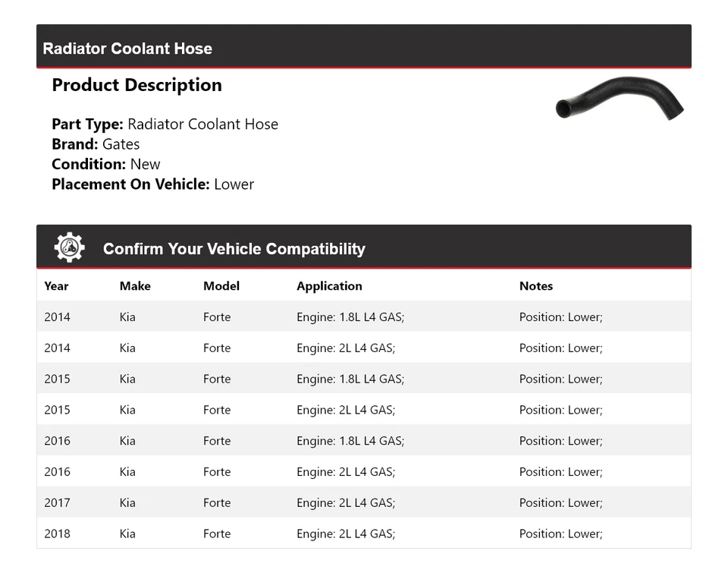
Task: Click the Make column header
Action: [x=135, y=286]
